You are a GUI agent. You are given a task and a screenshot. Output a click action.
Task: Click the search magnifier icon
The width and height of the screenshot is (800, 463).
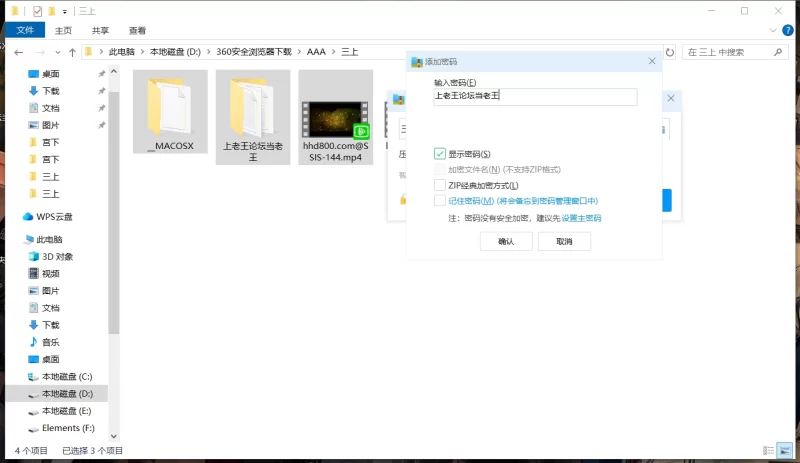[x=778, y=52]
